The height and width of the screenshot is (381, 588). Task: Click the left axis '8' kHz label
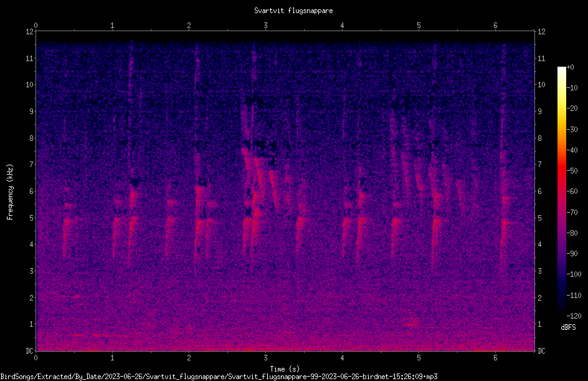click(32, 138)
